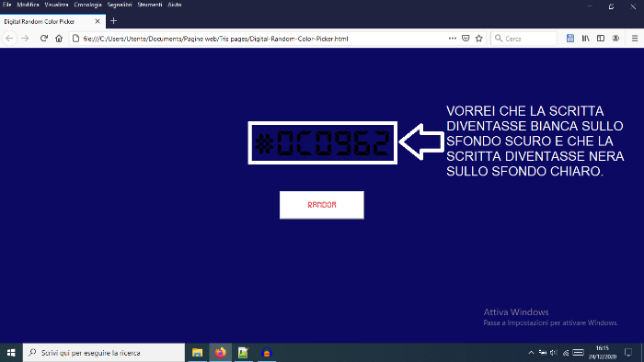Screen dimensions: 644x362
Task: Go forward to the next page
Action: pos(25,39)
